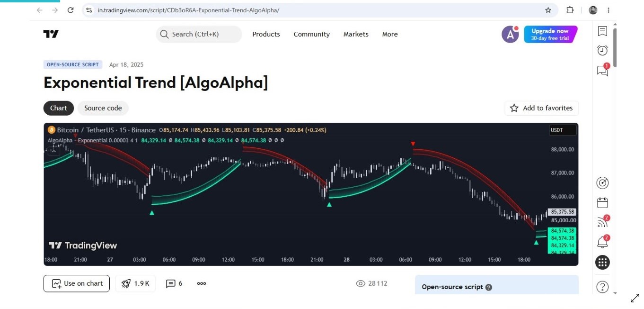Open the notifications bell icon
The image size is (644, 309).
pos(602,242)
